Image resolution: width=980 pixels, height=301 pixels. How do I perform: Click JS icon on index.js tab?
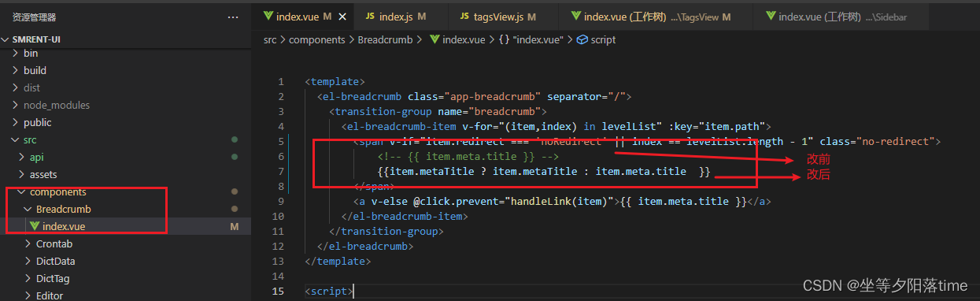(x=370, y=17)
